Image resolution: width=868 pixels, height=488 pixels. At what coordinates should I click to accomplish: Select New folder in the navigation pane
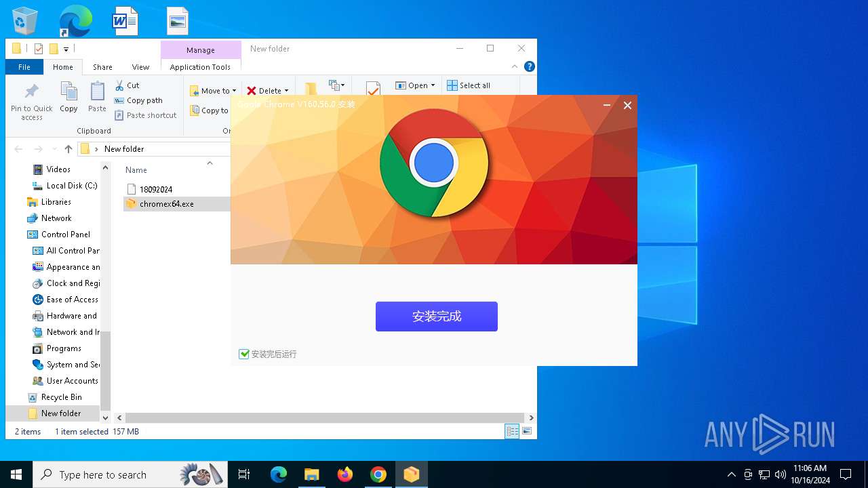[x=61, y=413]
